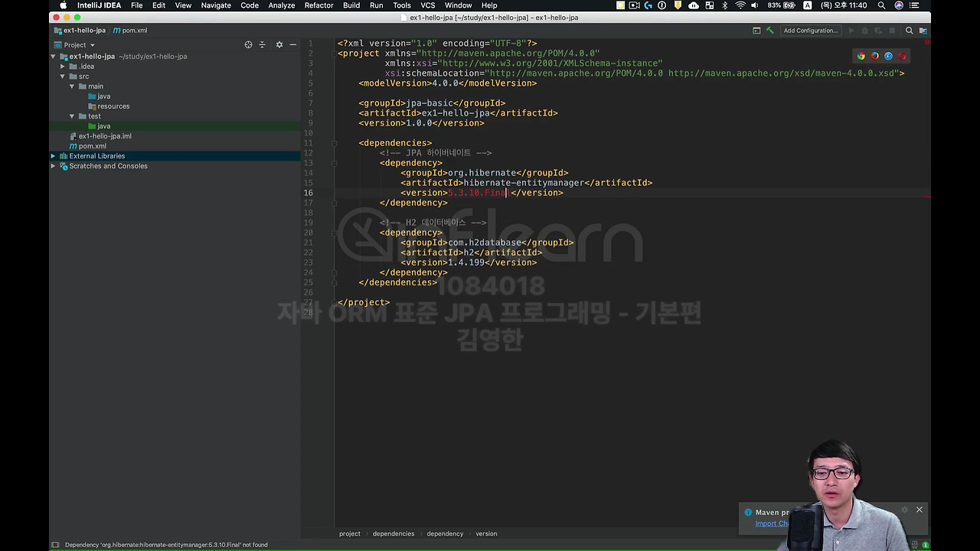The image size is (980, 551).
Task: Click the tool windows toggle in status bar corner
Action: pos(54,545)
